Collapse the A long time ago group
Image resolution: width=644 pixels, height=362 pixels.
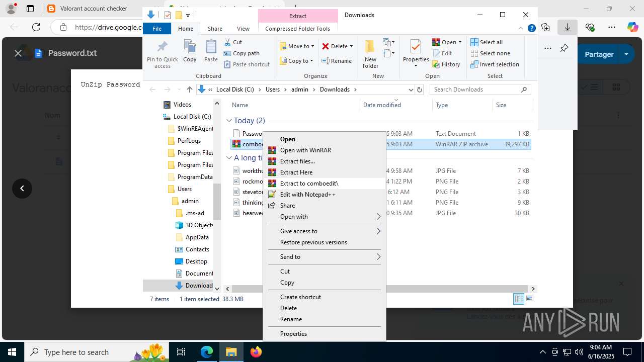point(229,158)
